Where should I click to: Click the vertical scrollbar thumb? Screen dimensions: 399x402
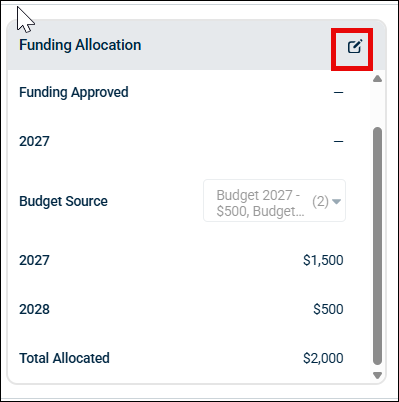377,246
